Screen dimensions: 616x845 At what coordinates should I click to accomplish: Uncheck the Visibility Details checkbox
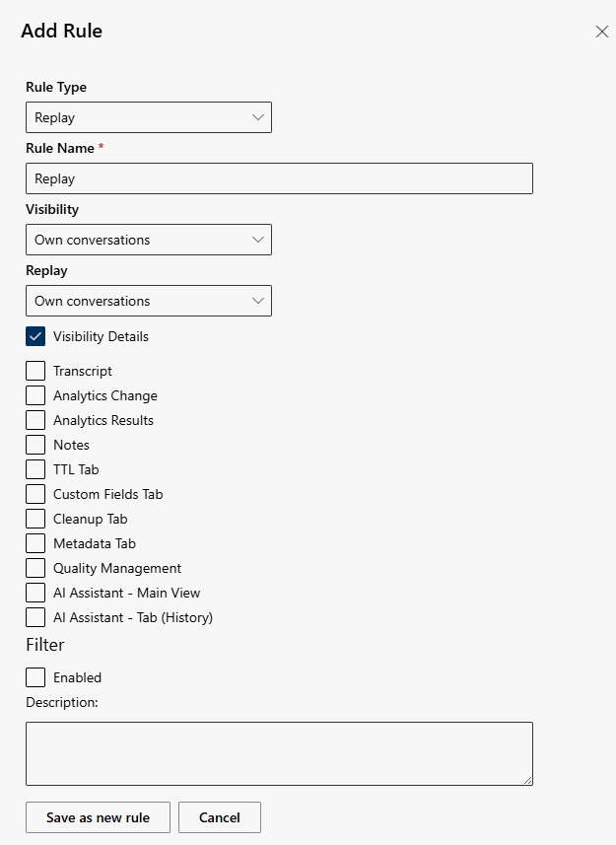point(35,336)
